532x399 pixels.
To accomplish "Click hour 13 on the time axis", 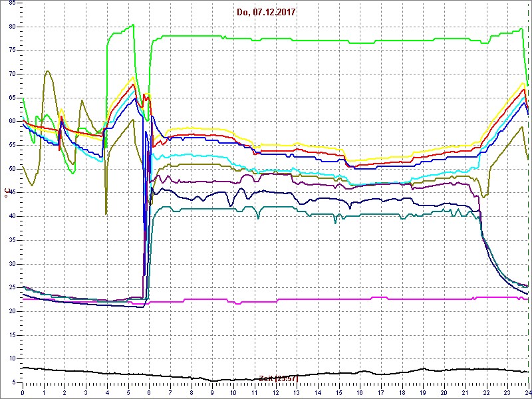I will coord(296,392).
